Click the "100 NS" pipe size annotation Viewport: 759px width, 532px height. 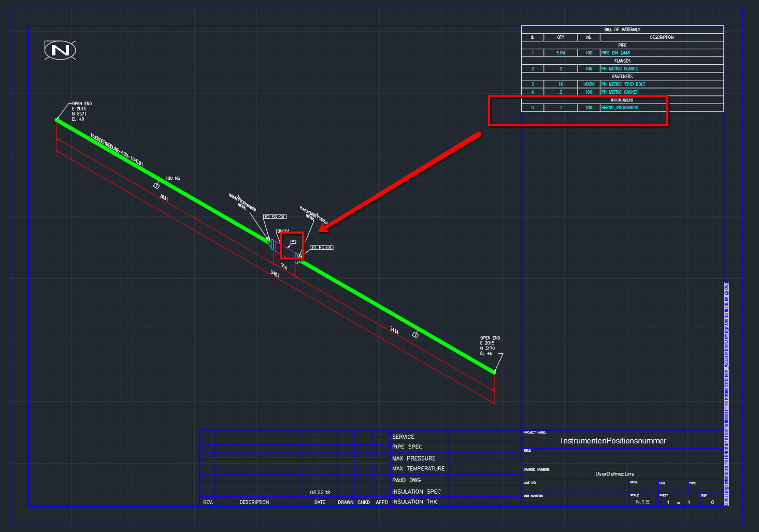click(x=173, y=178)
